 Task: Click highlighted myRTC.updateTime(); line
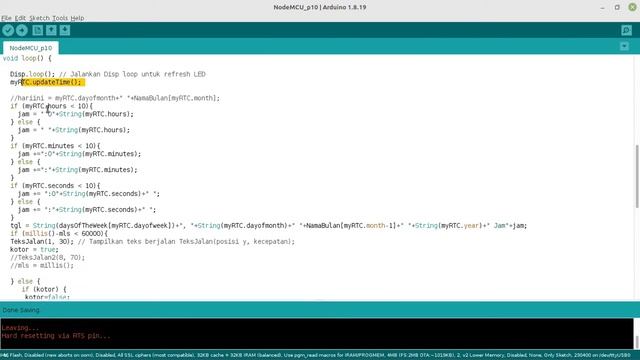click(x=47, y=82)
